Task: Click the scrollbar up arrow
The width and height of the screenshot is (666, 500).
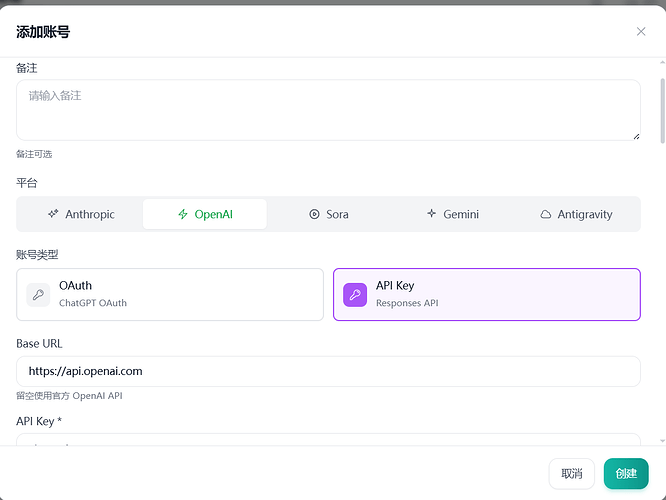Action: click(663, 62)
